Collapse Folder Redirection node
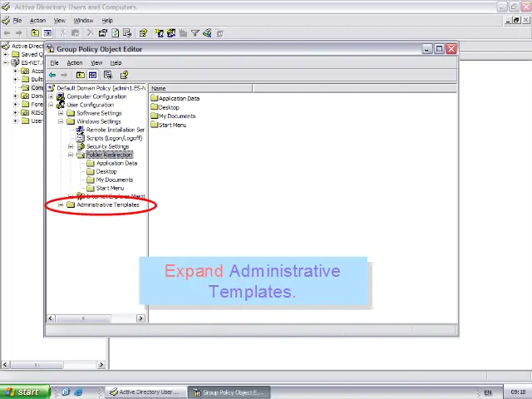Screen dimensions: 532x399 (x=71, y=155)
